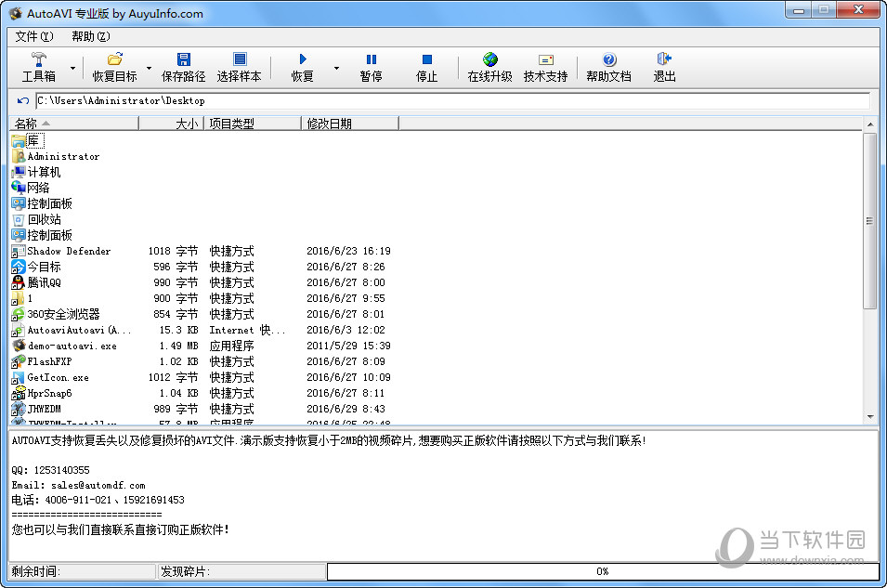Select the second 控制面板 item below 回收站
887x588 pixels.
[x=42, y=235]
